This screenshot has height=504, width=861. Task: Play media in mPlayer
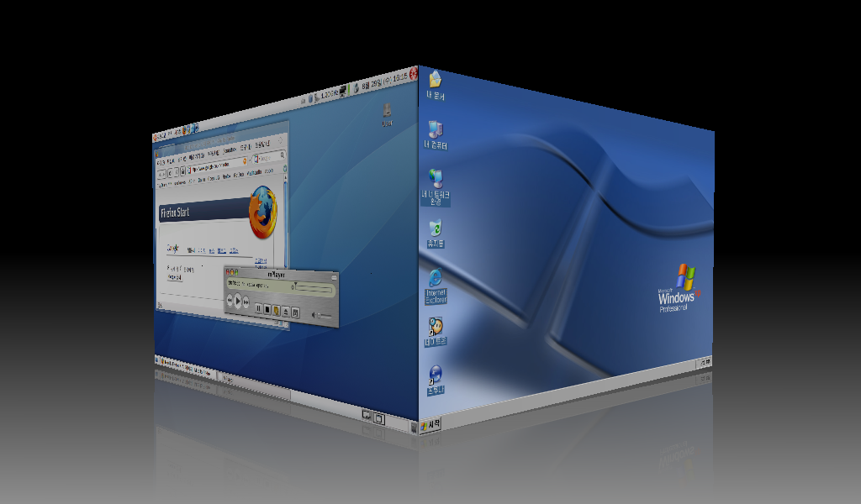[x=238, y=301]
